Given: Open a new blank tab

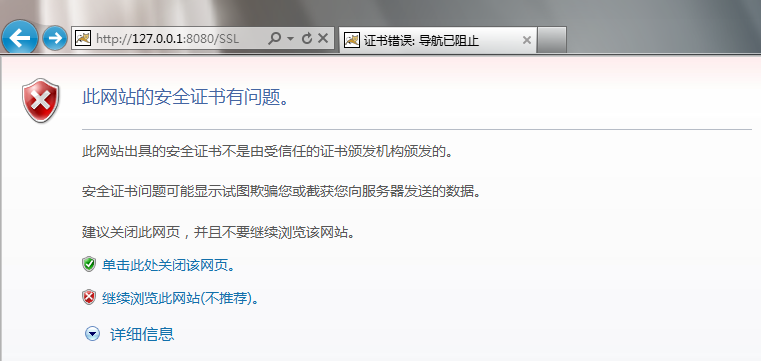Looking at the screenshot, I should coord(552,40).
